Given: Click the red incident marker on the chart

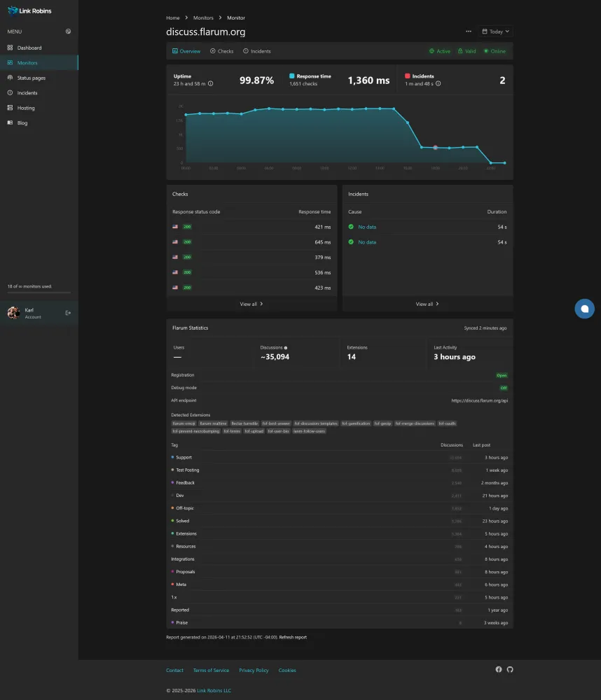Looking at the screenshot, I should pos(435,147).
